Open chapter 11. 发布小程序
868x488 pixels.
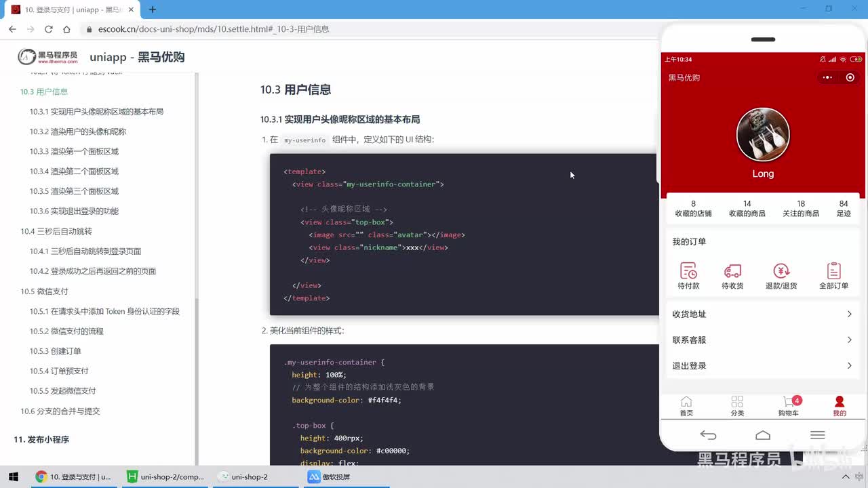[41, 439]
